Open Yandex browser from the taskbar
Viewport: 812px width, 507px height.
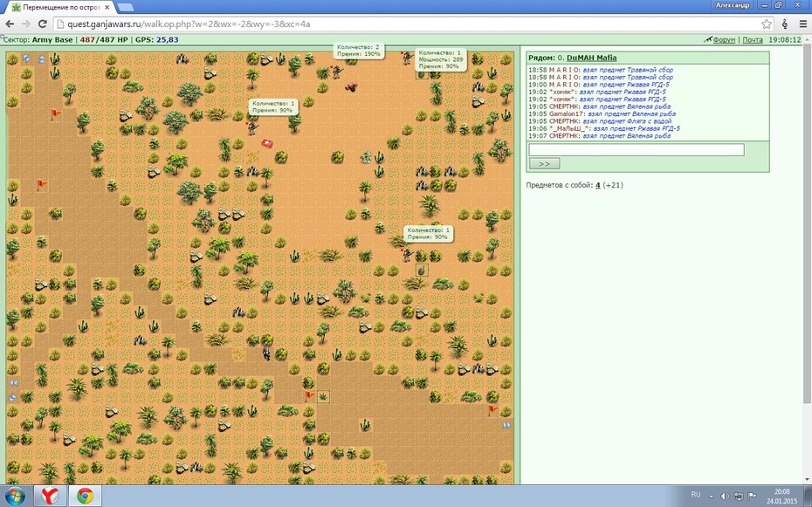coord(51,497)
